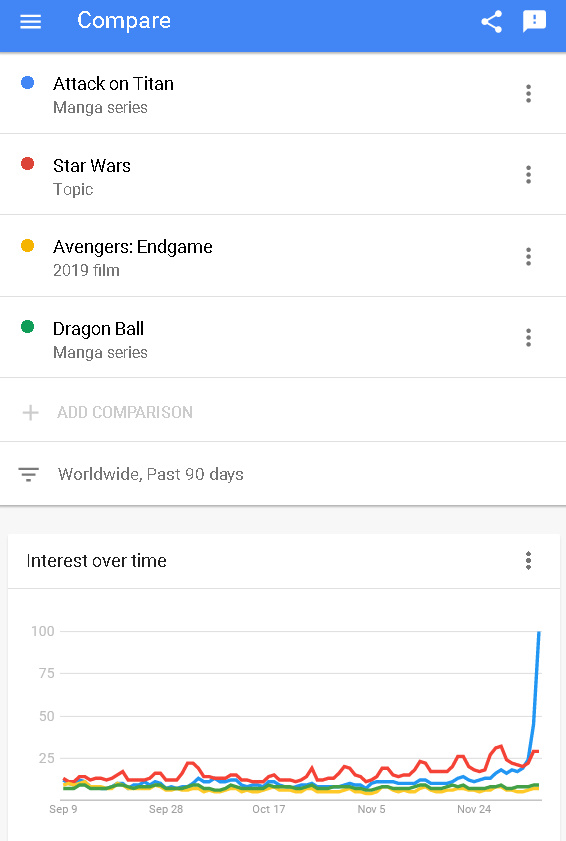566x841 pixels.
Task: Open options menu for Star Wars
Action: 528,175
